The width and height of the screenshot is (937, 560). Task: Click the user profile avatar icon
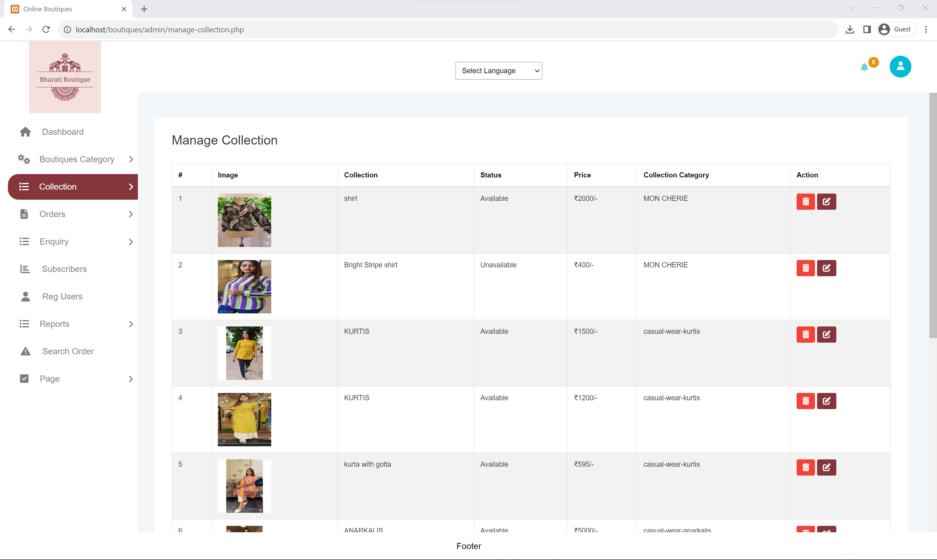pyautogui.click(x=900, y=66)
